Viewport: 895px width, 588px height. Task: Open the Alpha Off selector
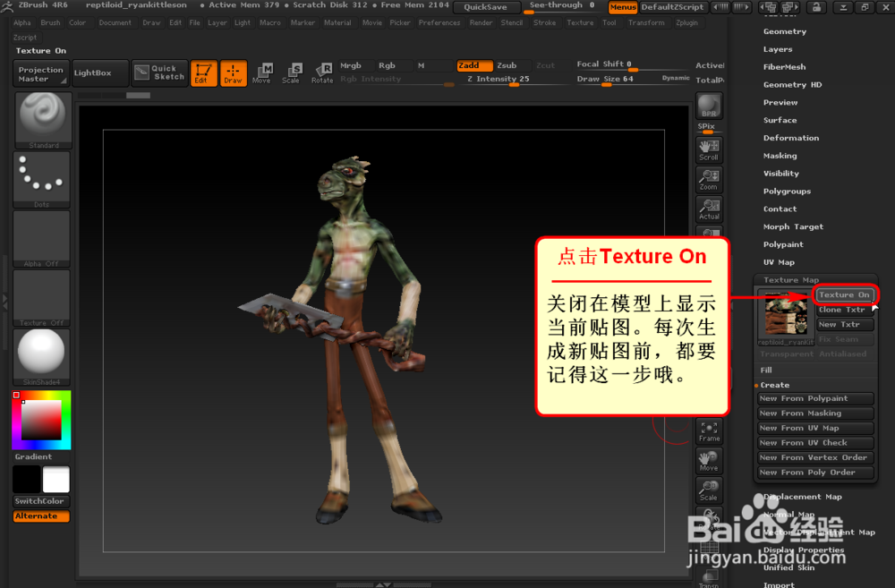pyautogui.click(x=42, y=239)
